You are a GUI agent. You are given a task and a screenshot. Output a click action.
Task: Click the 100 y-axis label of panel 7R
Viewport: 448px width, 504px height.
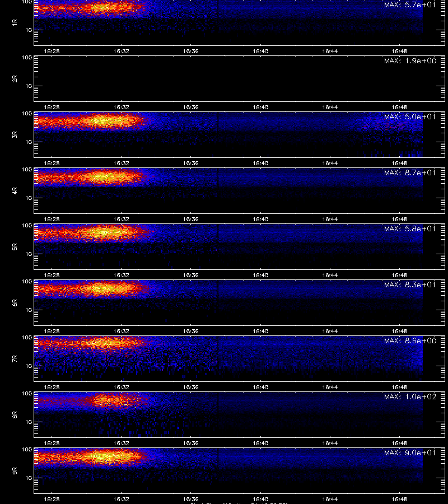[27, 338]
